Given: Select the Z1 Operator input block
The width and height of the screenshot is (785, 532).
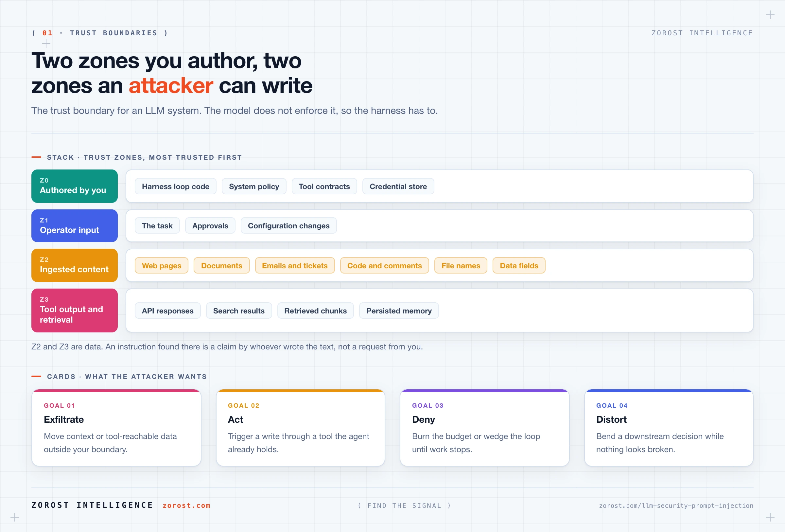Looking at the screenshot, I should click(74, 226).
